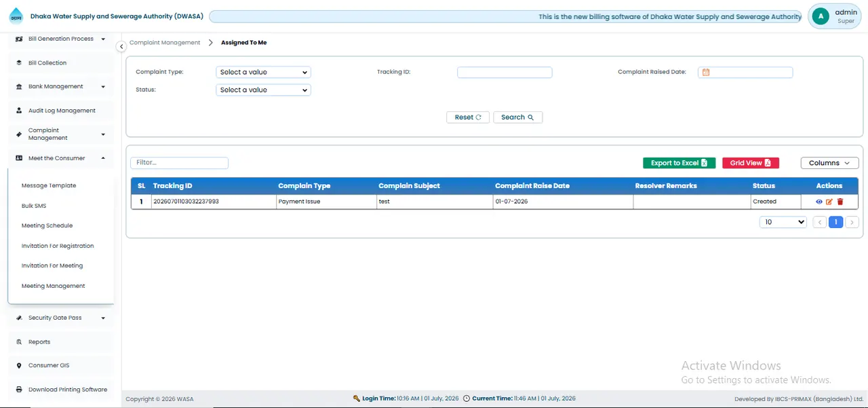
Task: Open Invitation For Meeting
Action: 52,265
